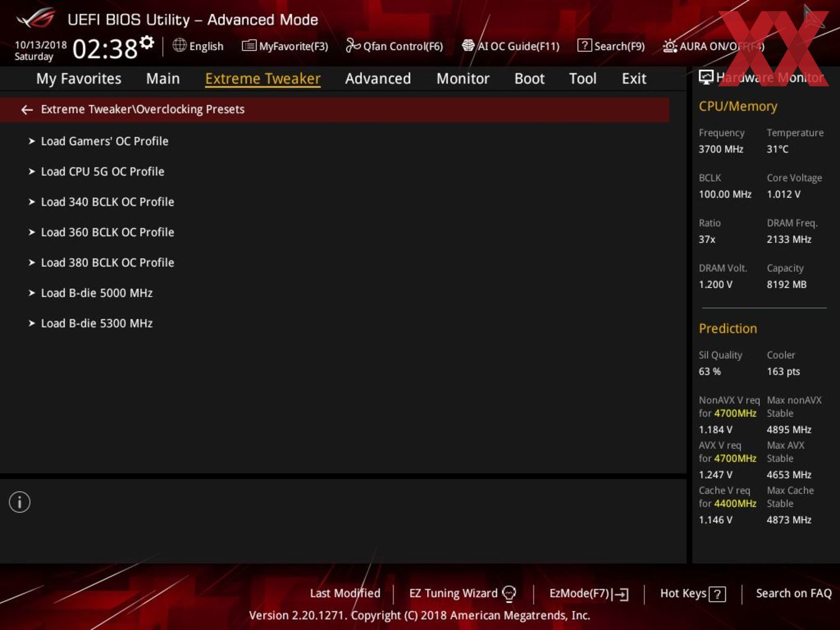Image resolution: width=840 pixels, height=630 pixels.
Task: Click the Hardware Monitor screen icon
Action: click(706, 77)
